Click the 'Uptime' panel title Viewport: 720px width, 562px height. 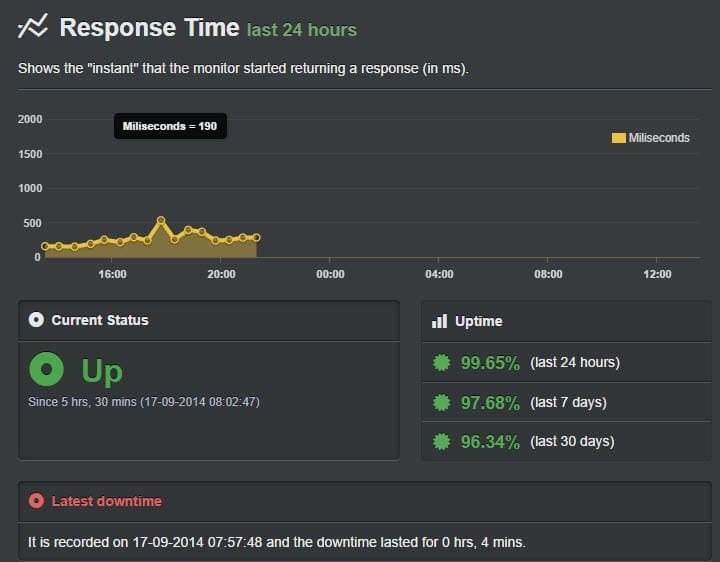(478, 321)
